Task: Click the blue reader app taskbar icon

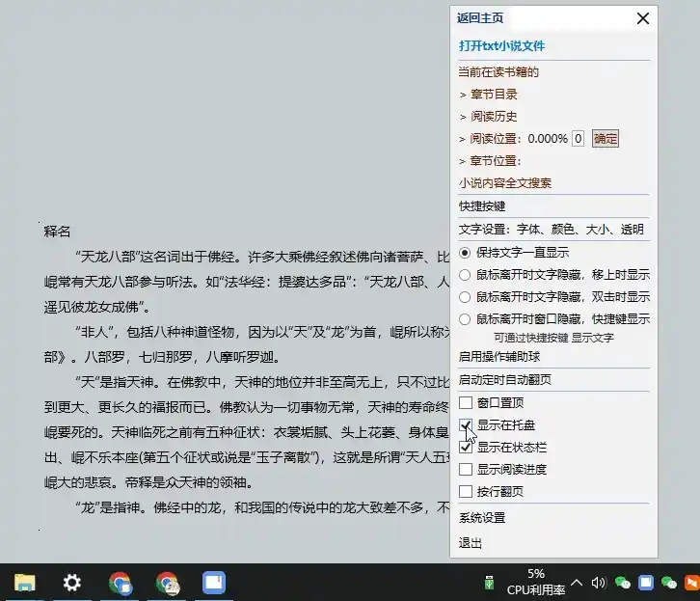Action: [x=213, y=583]
